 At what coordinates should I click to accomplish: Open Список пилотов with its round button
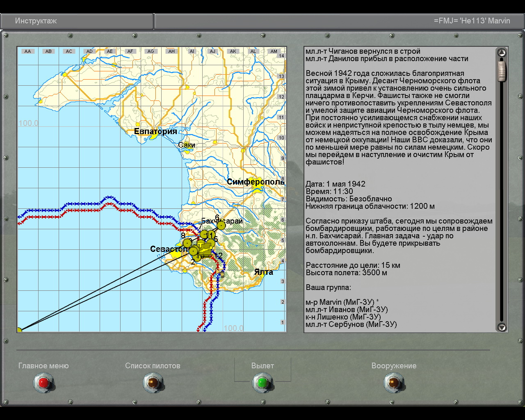click(153, 383)
